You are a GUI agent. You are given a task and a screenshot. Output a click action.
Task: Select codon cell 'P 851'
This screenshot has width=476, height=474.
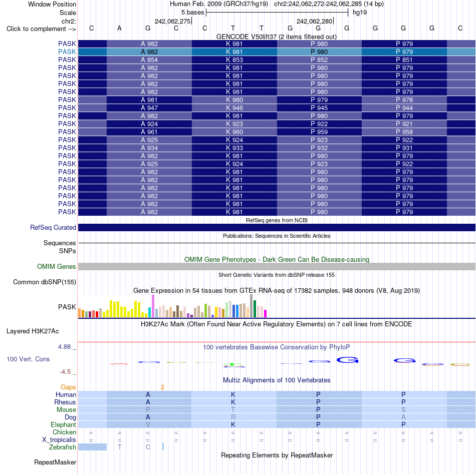[x=404, y=60]
